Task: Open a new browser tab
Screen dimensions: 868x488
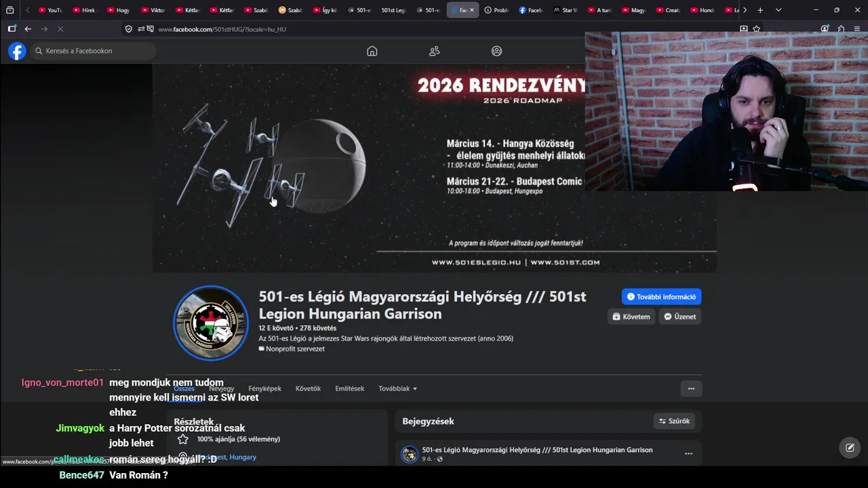Action: click(x=760, y=10)
